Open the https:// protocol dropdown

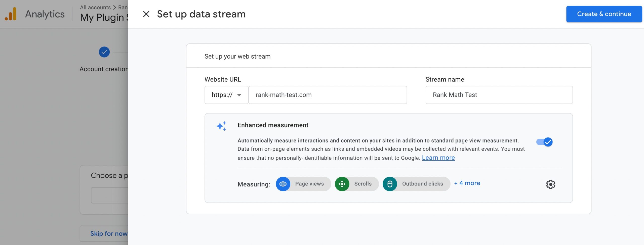coord(226,95)
